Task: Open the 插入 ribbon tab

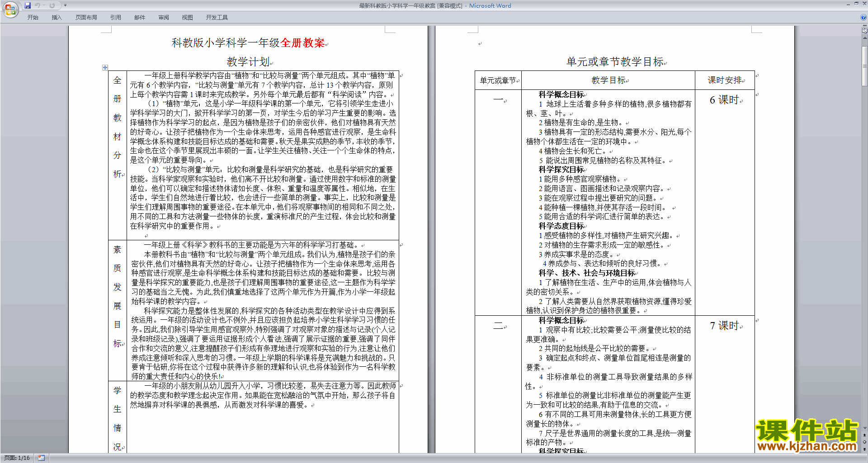Action: click(x=57, y=18)
